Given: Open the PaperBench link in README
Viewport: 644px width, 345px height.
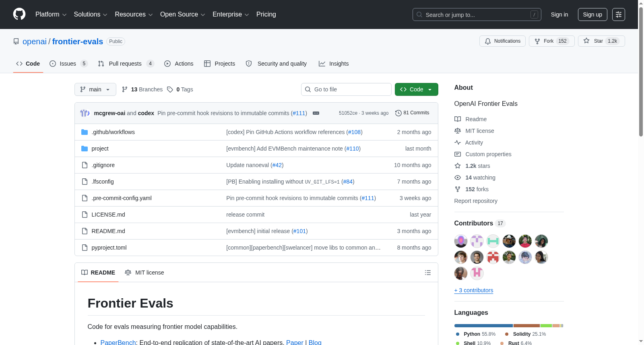Looking at the screenshot, I should (x=118, y=342).
